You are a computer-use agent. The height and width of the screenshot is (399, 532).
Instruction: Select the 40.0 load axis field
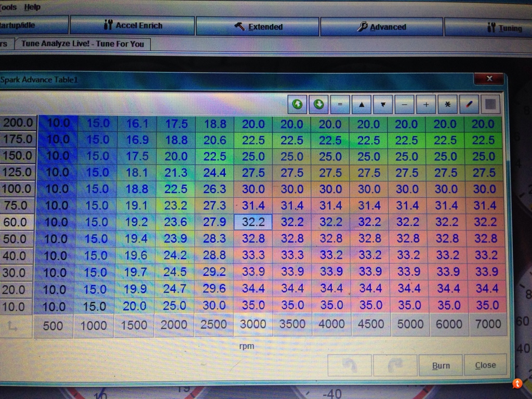coord(16,256)
